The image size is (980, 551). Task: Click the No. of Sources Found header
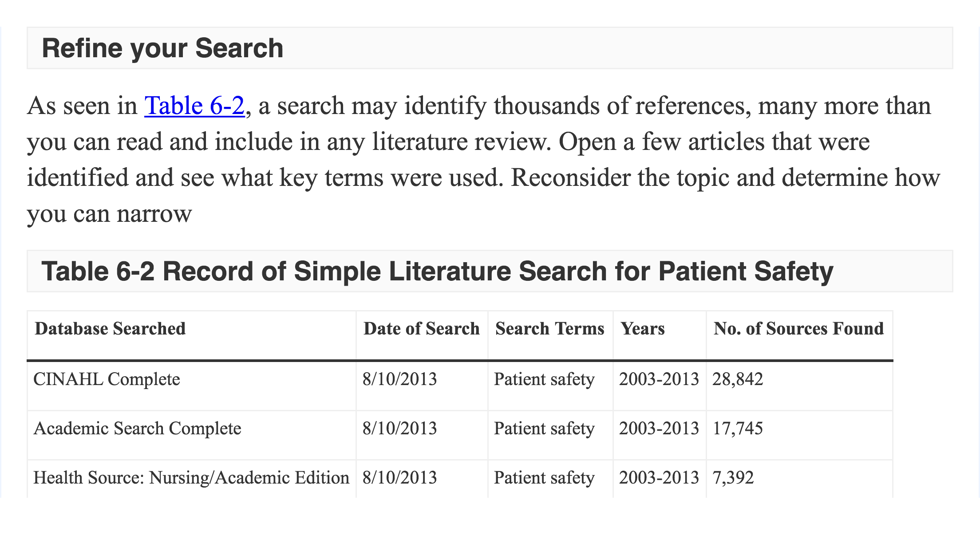[799, 329]
